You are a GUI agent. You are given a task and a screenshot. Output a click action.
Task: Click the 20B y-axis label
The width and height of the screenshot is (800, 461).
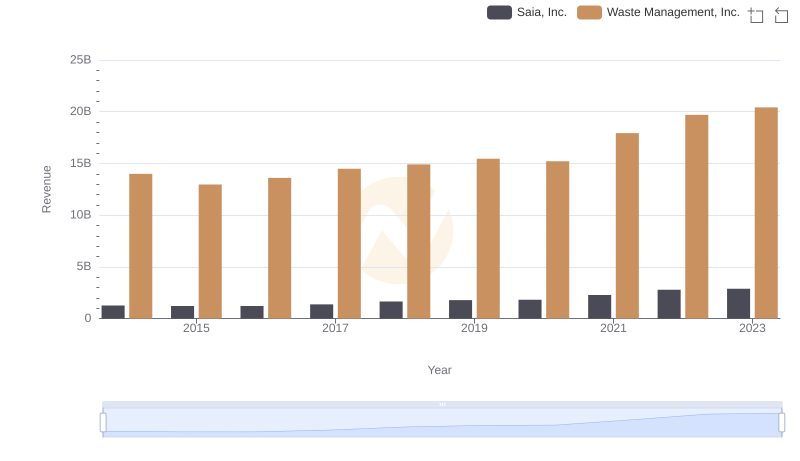tap(81, 112)
